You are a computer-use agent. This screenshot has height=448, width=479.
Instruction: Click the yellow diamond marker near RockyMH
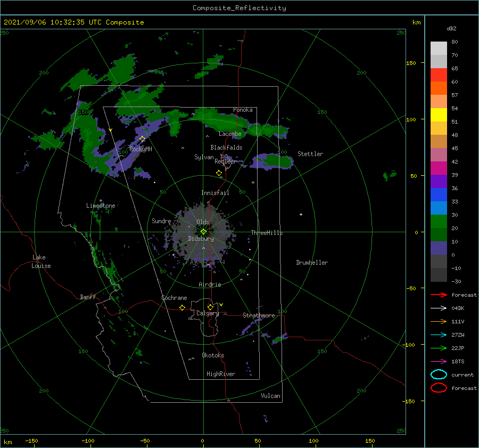(x=142, y=139)
